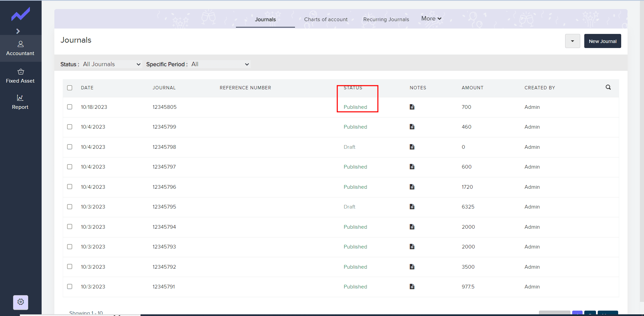
Task: Open the Status filter dropdown
Action: tap(112, 64)
